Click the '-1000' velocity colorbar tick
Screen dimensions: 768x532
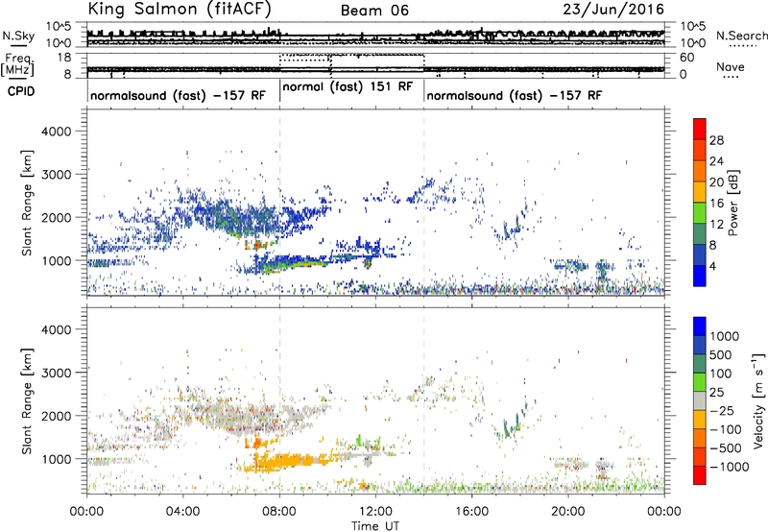click(730, 467)
